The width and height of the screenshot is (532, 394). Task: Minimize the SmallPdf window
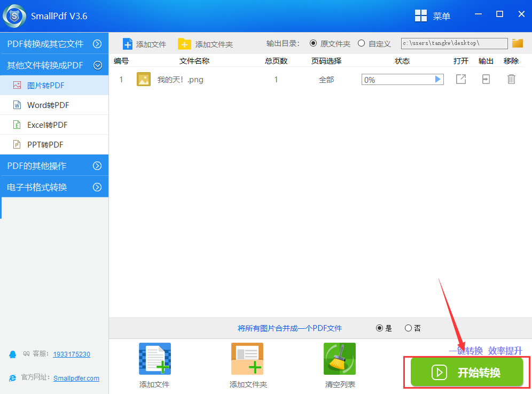479,14
